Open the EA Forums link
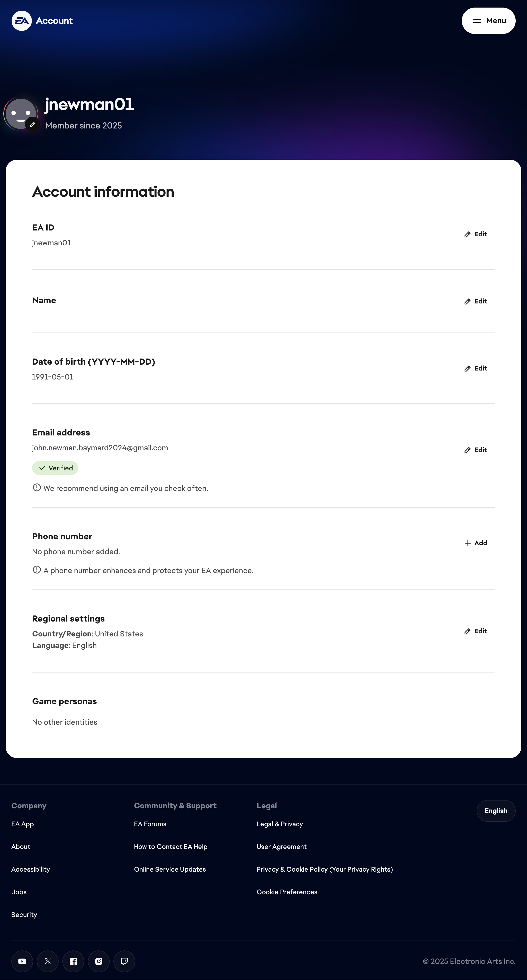This screenshot has width=527, height=980. 150,824
